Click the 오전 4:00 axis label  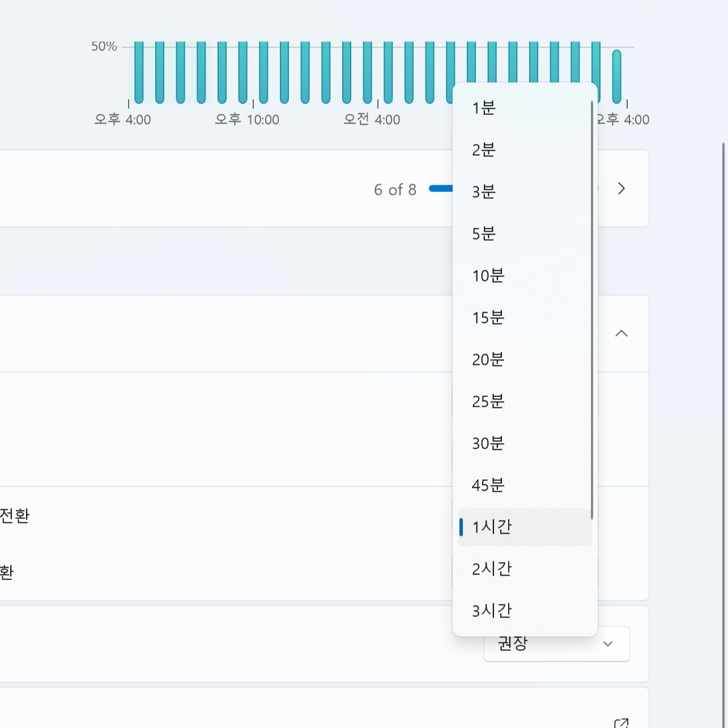(x=372, y=120)
